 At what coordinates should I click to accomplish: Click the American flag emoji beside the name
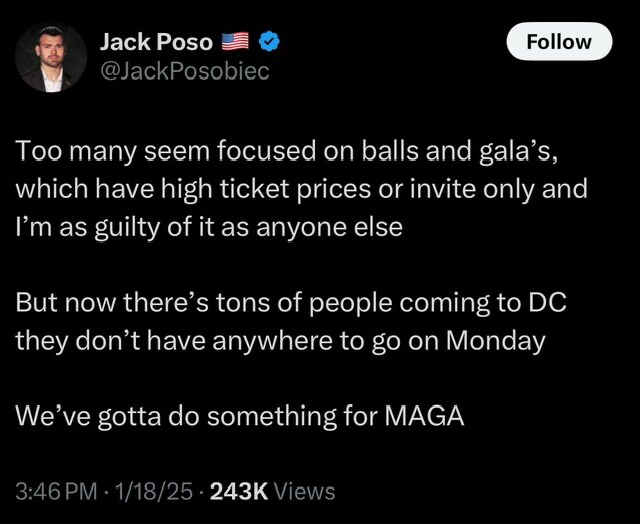235,42
